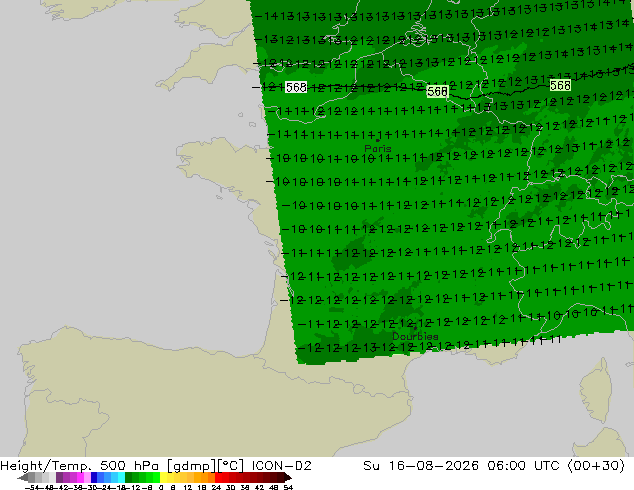Click the 24 value under the color scale
This screenshot has width=634, height=490.
[x=216, y=487]
